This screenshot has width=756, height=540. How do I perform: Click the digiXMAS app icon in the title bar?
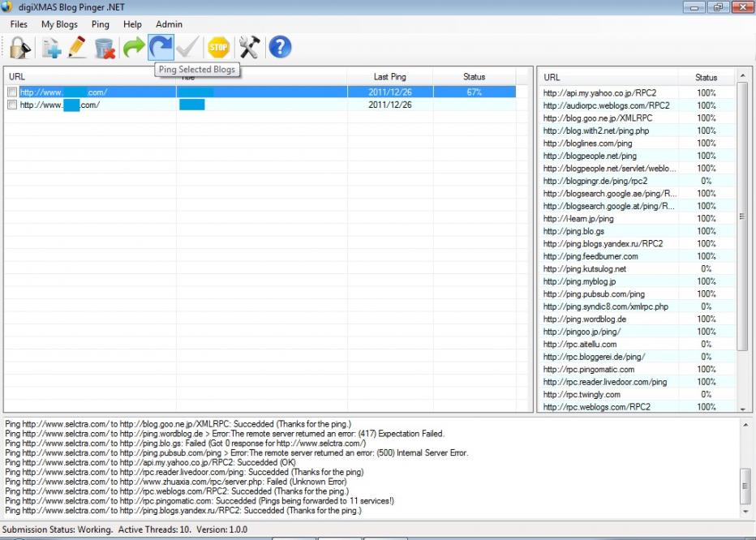[x=6, y=6]
